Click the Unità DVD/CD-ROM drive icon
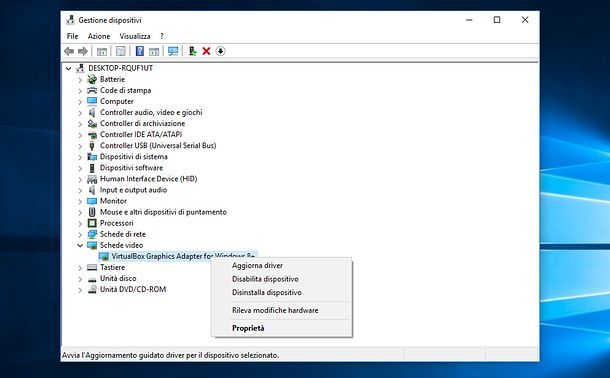 tap(92, 289)
